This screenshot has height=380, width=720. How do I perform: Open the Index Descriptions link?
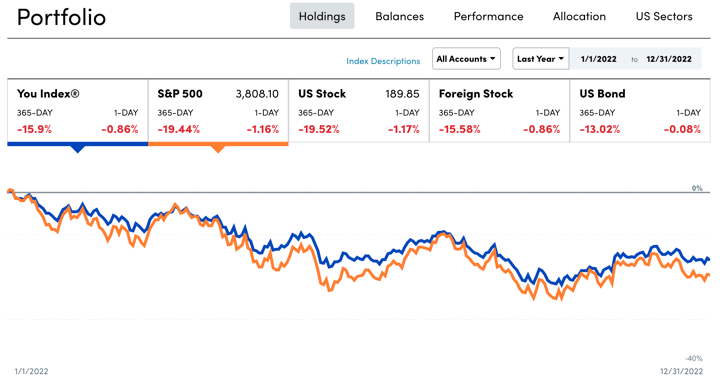(383, 61)
